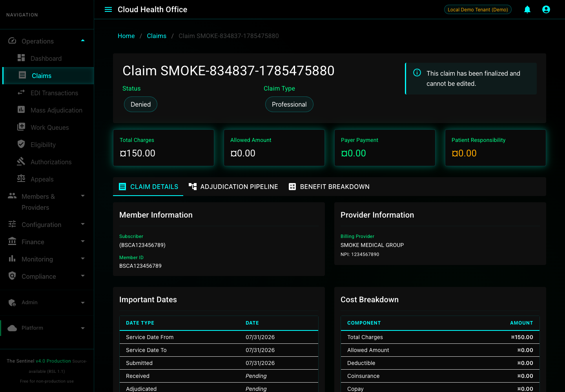Click the Platform cloud icon
Screen dimensions: 565x392
[12, 328]
